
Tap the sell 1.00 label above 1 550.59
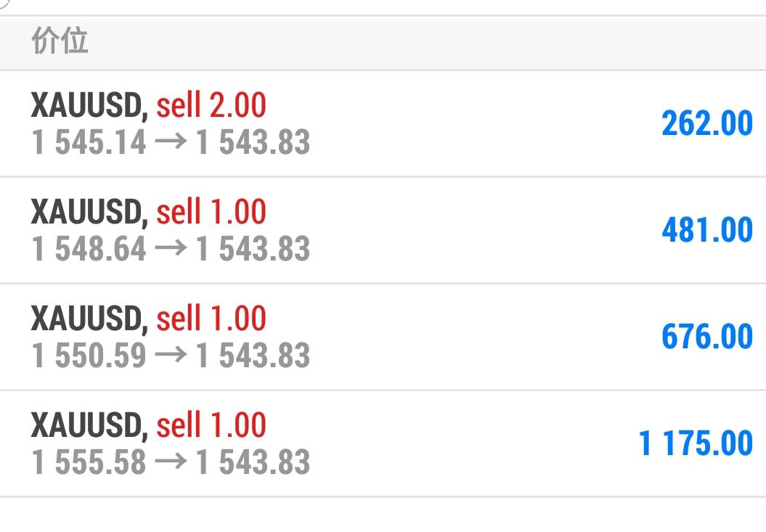(211, 319)
